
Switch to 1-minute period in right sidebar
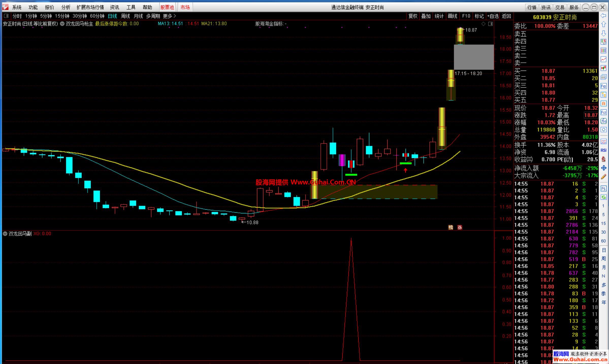pos(603,206)
